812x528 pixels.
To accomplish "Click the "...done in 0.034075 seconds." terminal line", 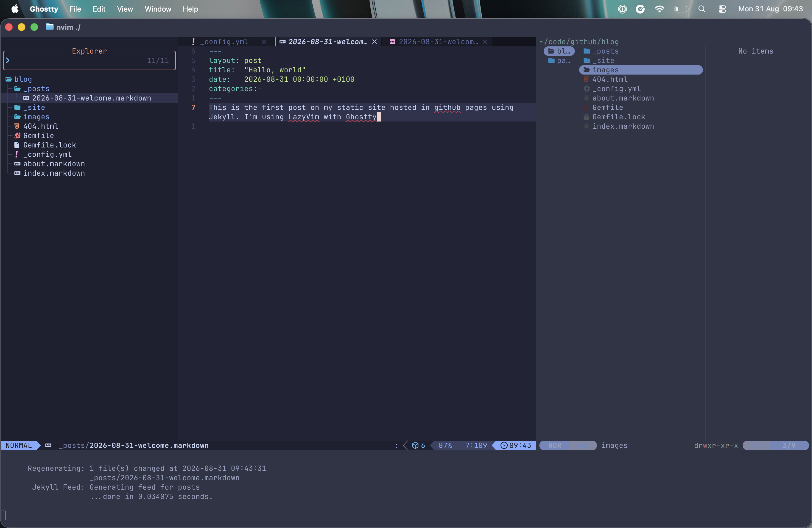I will click(151, 497).
